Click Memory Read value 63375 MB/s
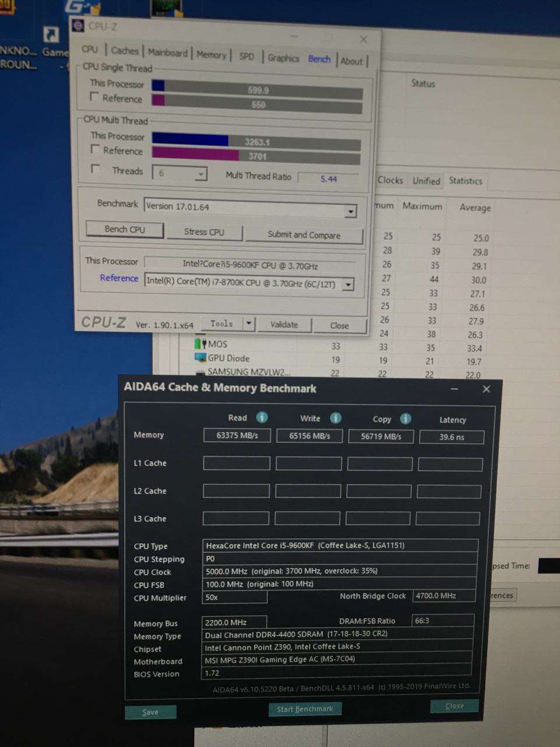Viewport: 560px width, 747px height. [237, 435]
